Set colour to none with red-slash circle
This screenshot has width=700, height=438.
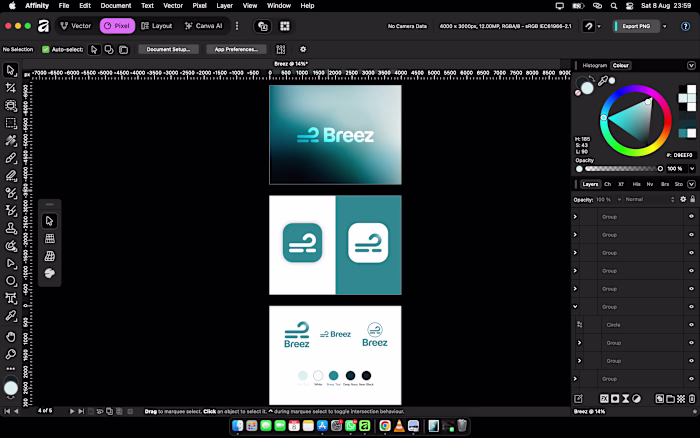(x=578, y=93)
